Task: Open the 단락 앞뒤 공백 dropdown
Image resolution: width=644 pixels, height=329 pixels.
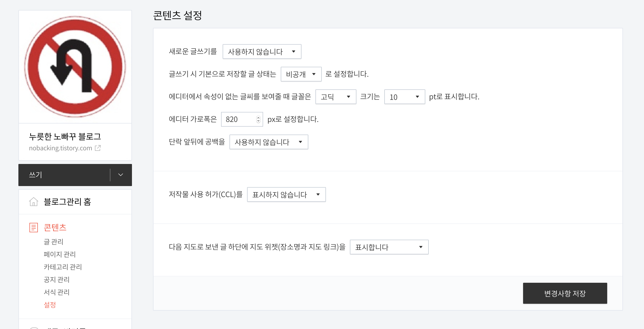Action: [269, 142]
